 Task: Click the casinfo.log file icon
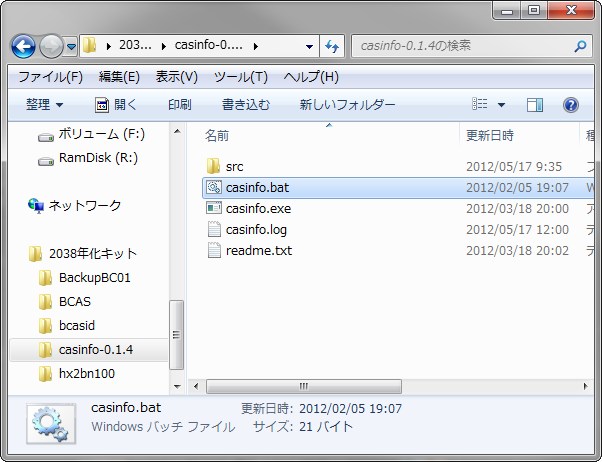(212, 230)
